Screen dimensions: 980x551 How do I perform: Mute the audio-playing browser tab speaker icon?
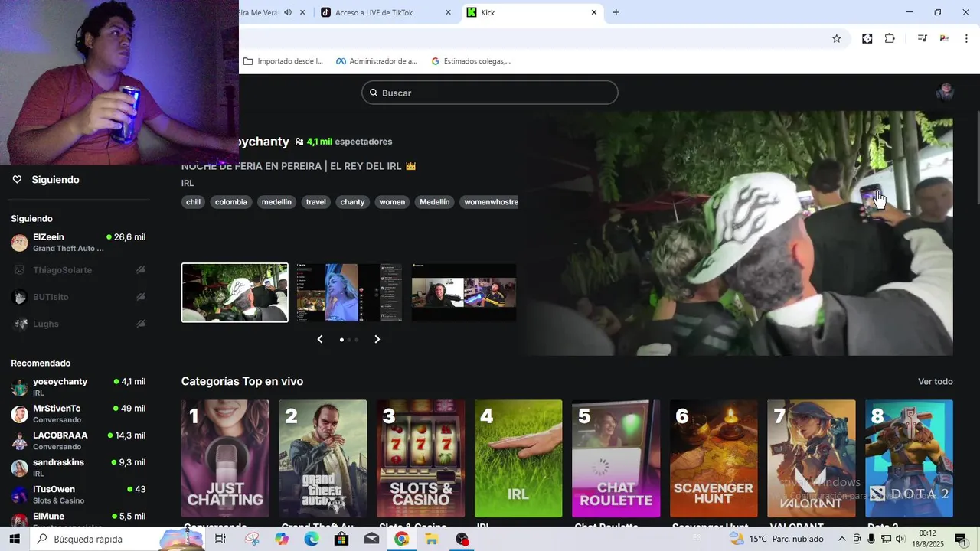click(x=287, y=12)
